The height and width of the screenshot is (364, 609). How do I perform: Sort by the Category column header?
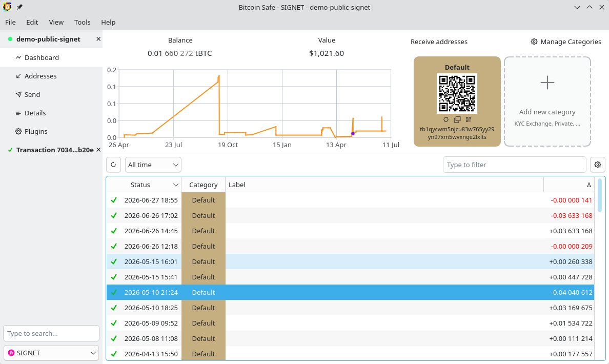click(x=203, y=185)
